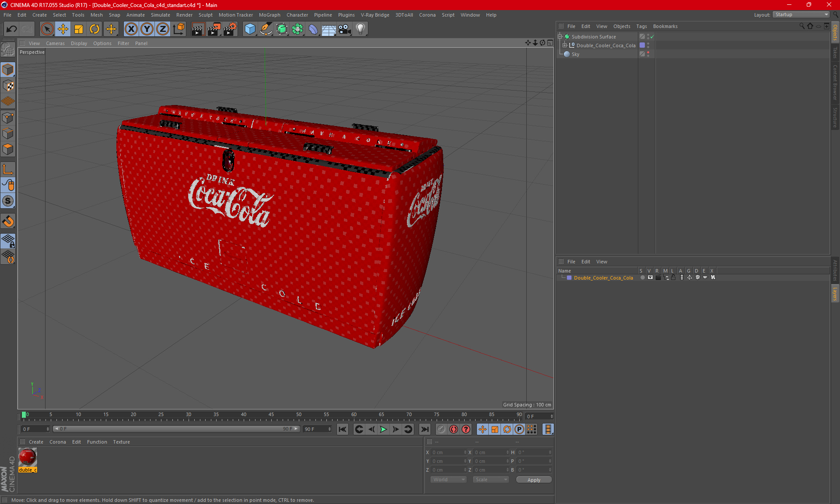The image size is (840, 504).
Task: Toggle Subdivision Surface enabled checkmark
Action: pos(652,37)
